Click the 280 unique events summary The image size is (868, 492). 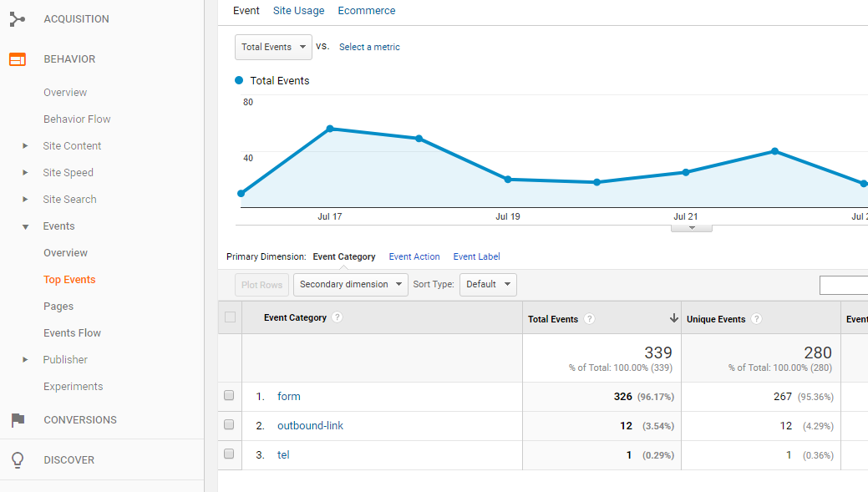(818, 353)
